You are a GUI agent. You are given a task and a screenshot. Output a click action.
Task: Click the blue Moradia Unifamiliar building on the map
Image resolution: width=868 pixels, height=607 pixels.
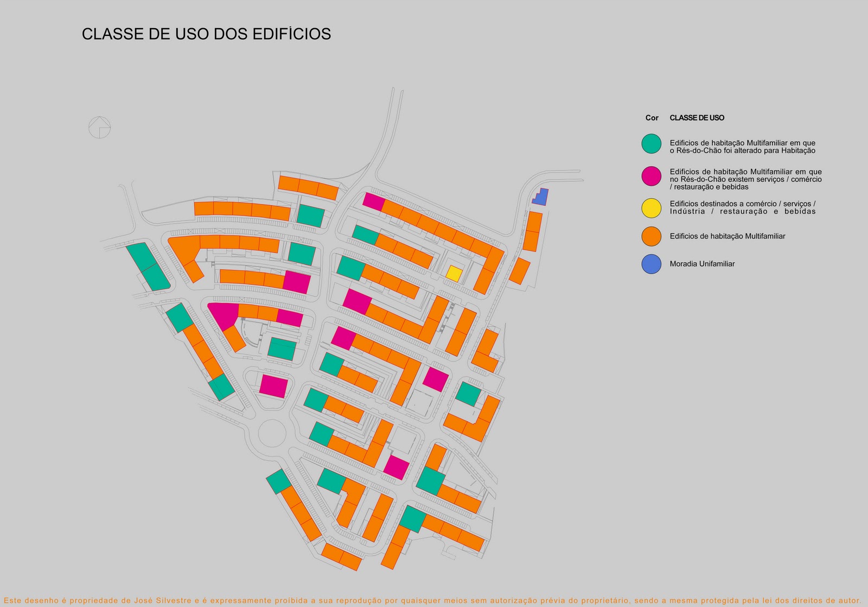click(x=541, y=197)
